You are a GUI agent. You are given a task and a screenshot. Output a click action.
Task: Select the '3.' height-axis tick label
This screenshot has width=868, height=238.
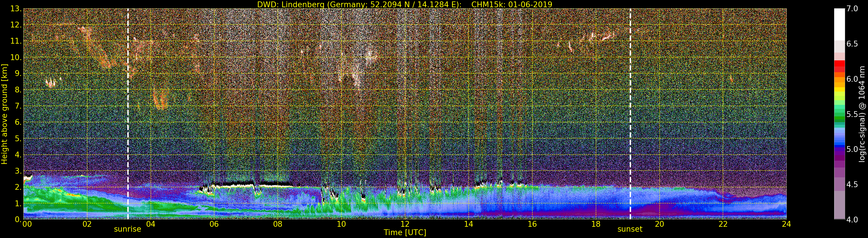[x=18, y=171]
